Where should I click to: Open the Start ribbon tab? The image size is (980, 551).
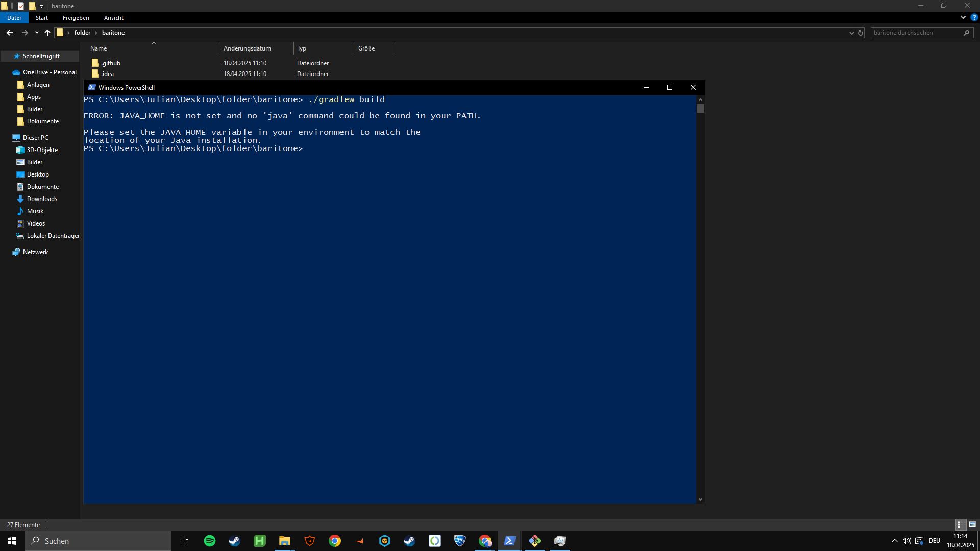pyautogui.click(x=42, y=18)
